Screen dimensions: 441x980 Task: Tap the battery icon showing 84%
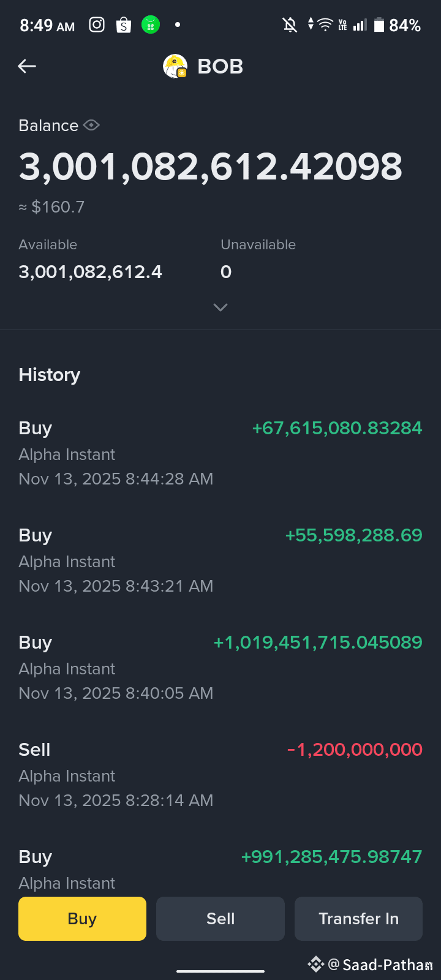(x=379, y=24)
